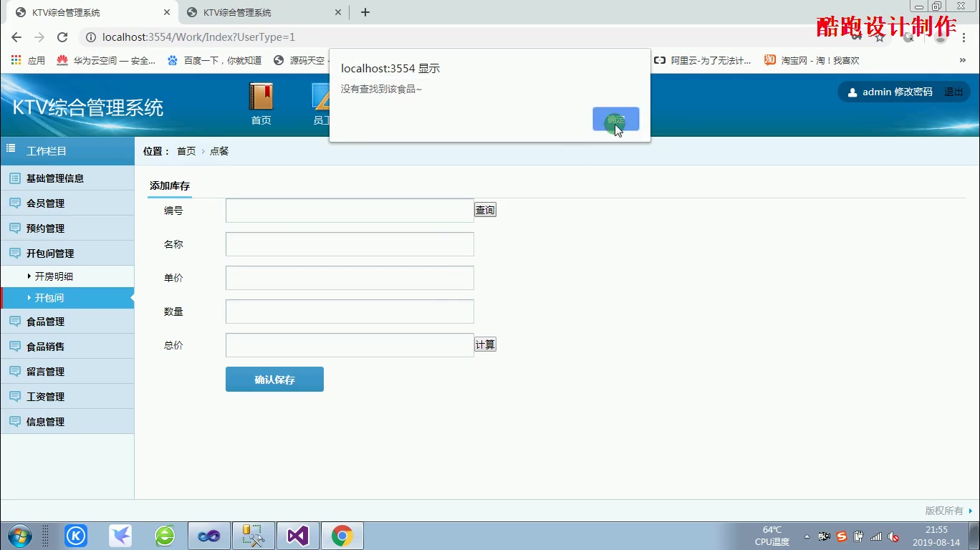The width and height of the screenshot is (980, 550).
Task: Select the 添加库存 tab
Action: [x=169, y=185]
